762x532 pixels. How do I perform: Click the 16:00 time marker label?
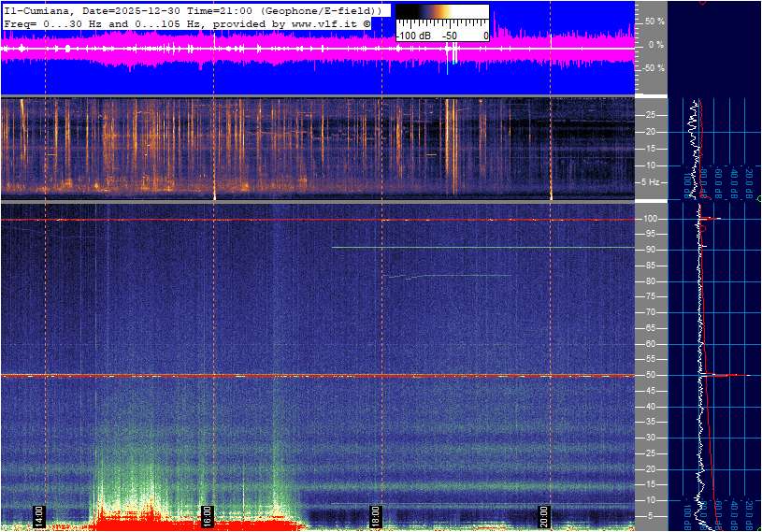coord(208,516)
